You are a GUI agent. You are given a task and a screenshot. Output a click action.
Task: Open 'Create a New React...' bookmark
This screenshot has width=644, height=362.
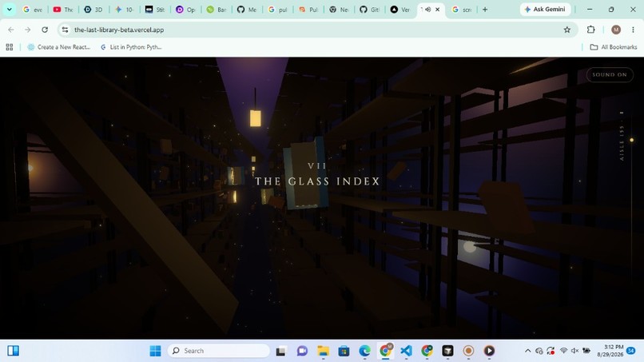59,47
